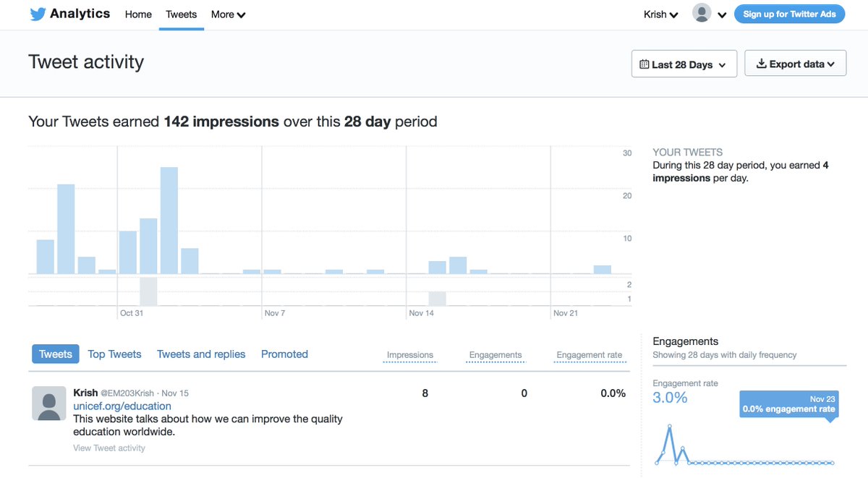Click the tallest impressions bar in the chart
The image size is (868, 478).
pyautogui.click(x=169, y=221)
